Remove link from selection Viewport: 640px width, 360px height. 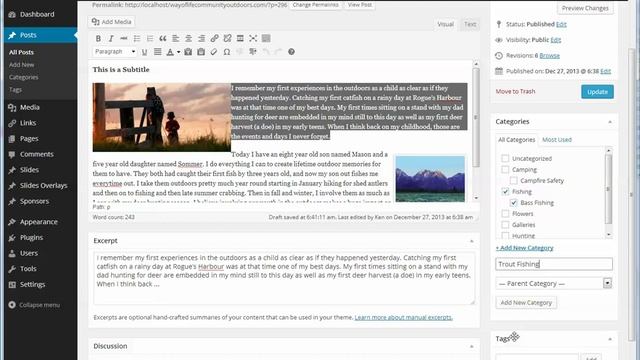pyautogui.click(x=227, y=38)
